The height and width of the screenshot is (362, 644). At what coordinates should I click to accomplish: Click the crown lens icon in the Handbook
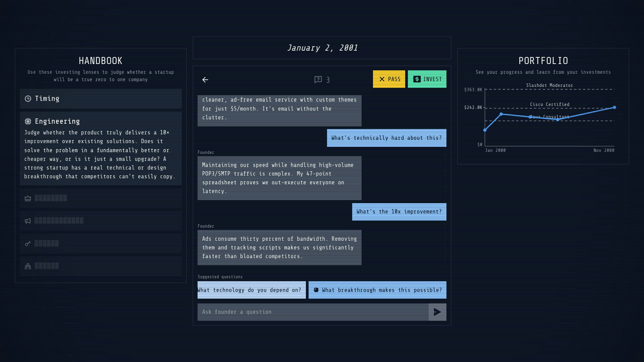point(28,198)
